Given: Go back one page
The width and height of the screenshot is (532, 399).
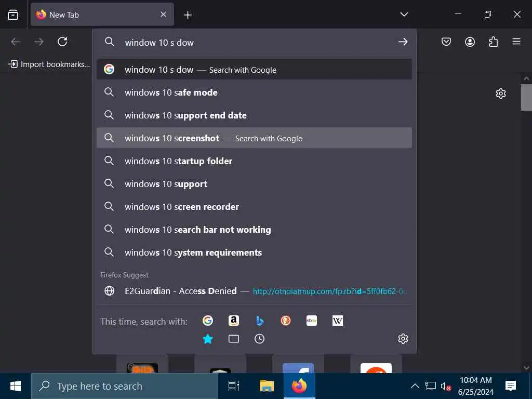Looking at the screenshot, I should pos(16,42).
